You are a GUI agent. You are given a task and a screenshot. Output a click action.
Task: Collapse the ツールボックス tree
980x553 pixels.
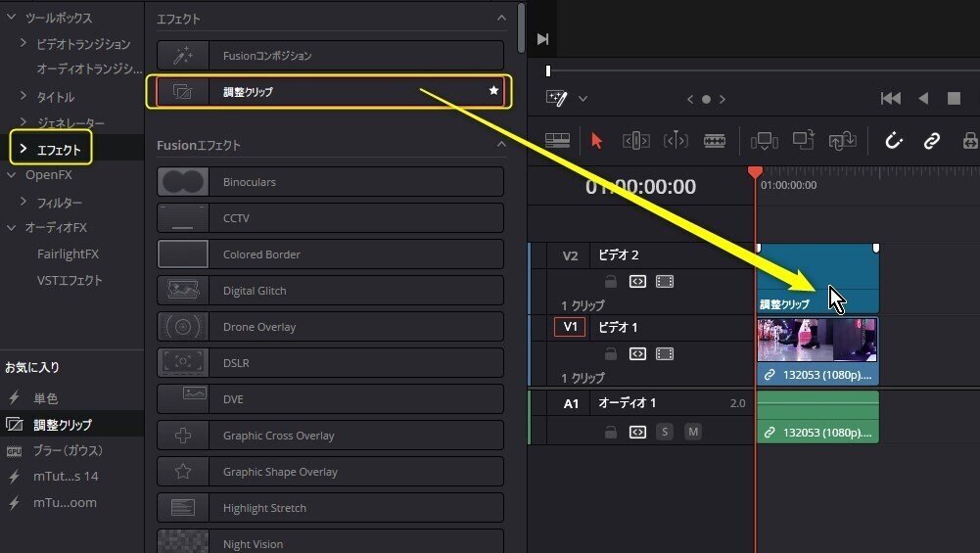pos(11,17)
